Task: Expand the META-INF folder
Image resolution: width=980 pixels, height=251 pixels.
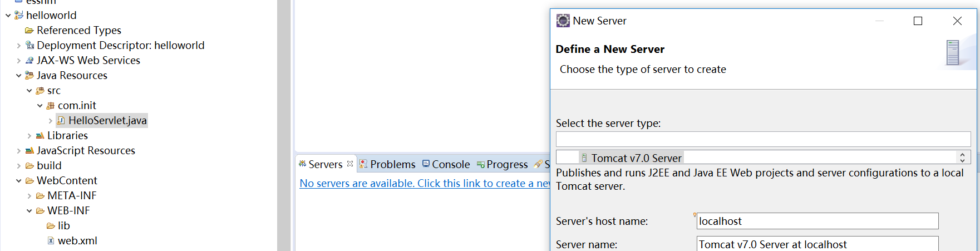Action: 29,195
